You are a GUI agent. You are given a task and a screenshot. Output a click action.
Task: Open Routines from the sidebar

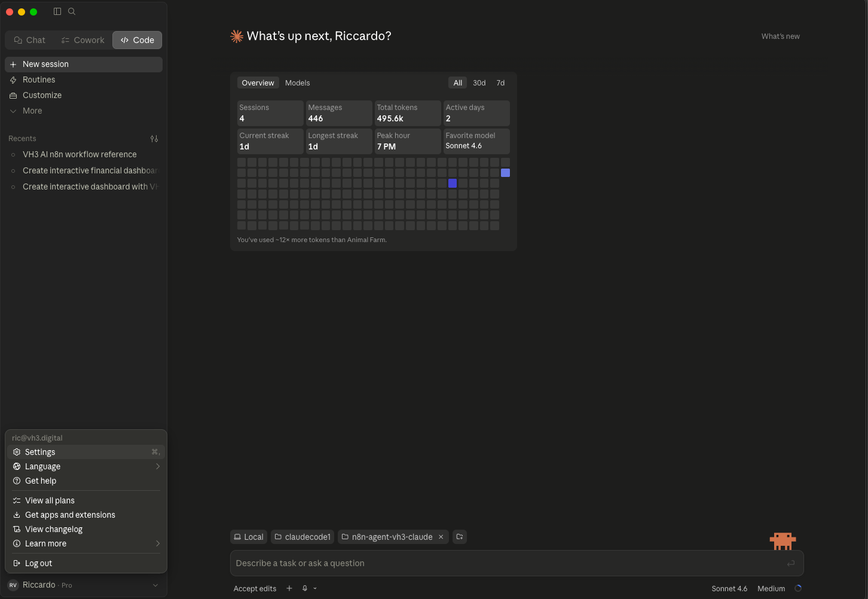click(84, 80)
